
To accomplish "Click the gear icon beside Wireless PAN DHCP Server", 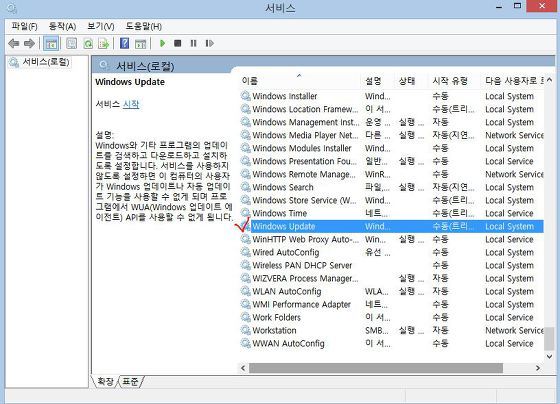I will coord(245,265).
